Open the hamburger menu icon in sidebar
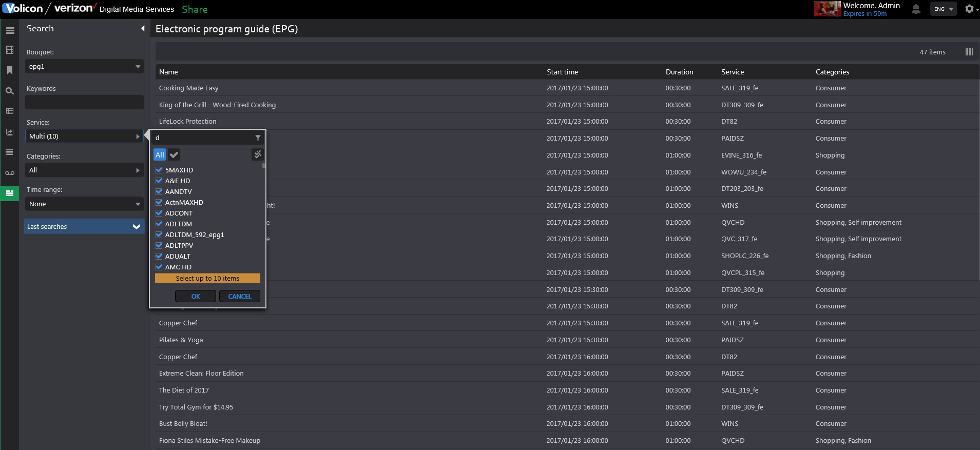 (10, 30)
